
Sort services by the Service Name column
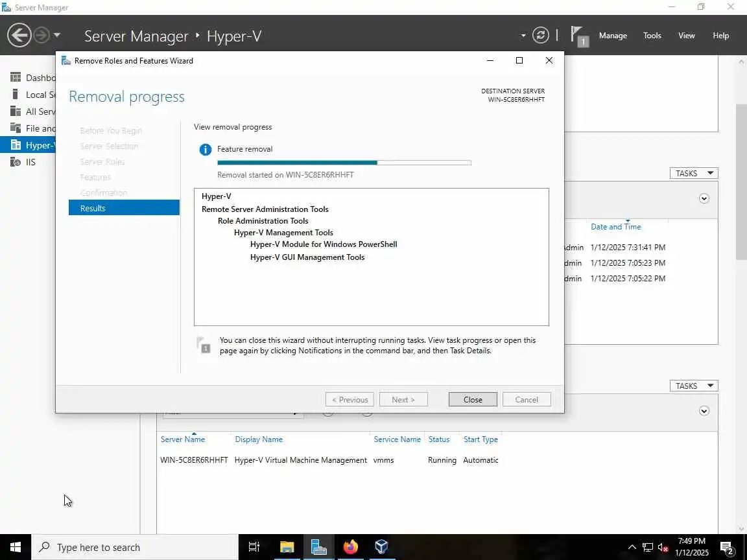point(397,439)
